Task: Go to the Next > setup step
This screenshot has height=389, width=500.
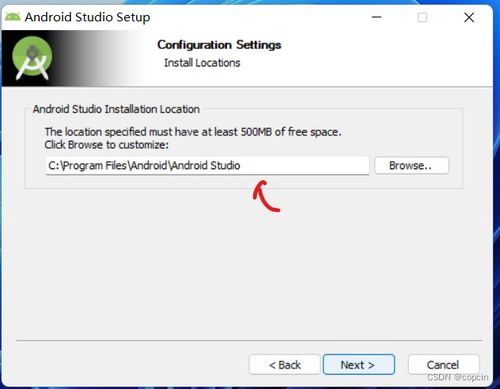Action: coord(359,364)
